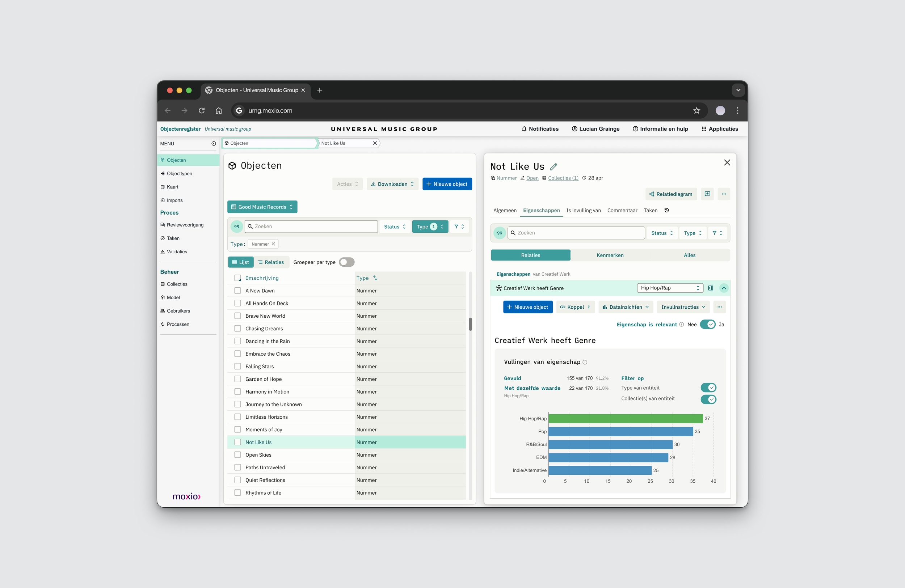Open Model in the Beheer section
The width and height of the screenshot is (905, 588).
[x=173, y=297]
